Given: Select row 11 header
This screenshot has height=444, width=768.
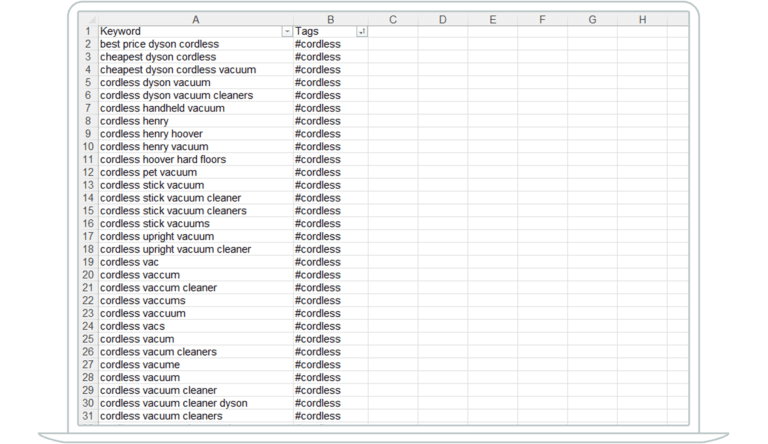Looking at the screenshot, I should pyautogui.click(x=88, y=159).
